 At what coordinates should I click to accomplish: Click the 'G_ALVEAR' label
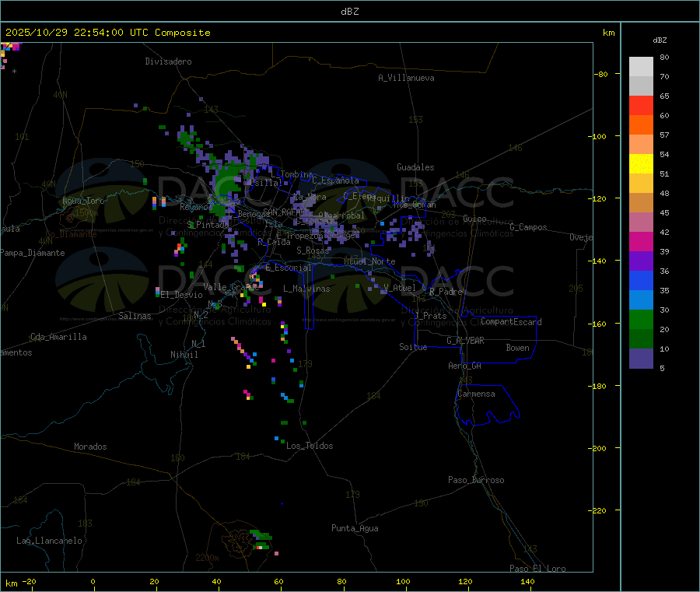[x=465, y=341]
